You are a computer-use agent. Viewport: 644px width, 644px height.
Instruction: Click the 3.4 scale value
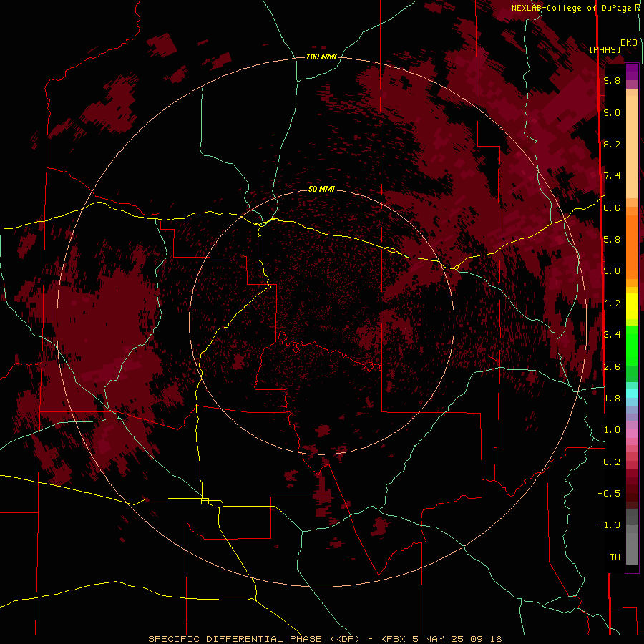click(612, 335)
